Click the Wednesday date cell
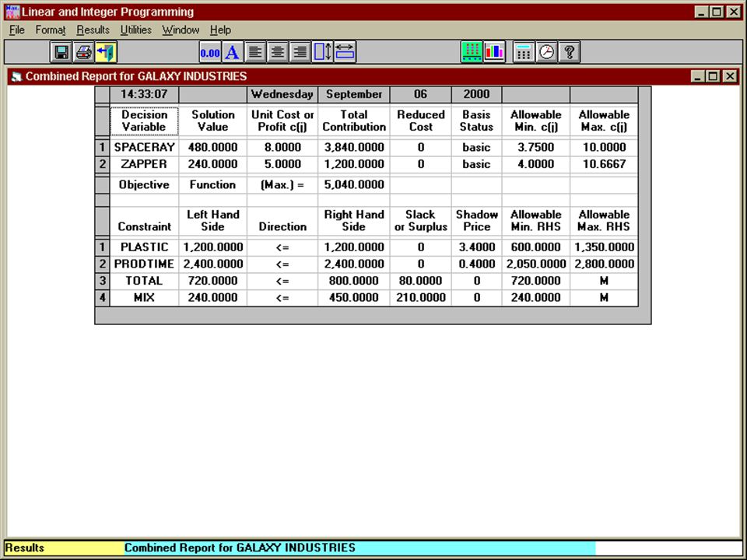Image resolution: width=747 pixels, height=560 pixels. coord(282,94)
